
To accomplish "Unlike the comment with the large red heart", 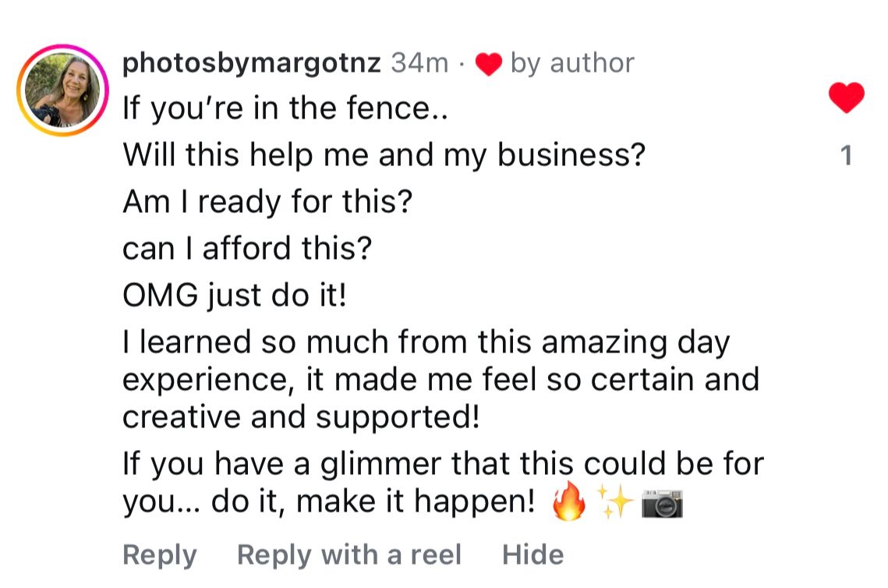I will [x=846, y=98].
